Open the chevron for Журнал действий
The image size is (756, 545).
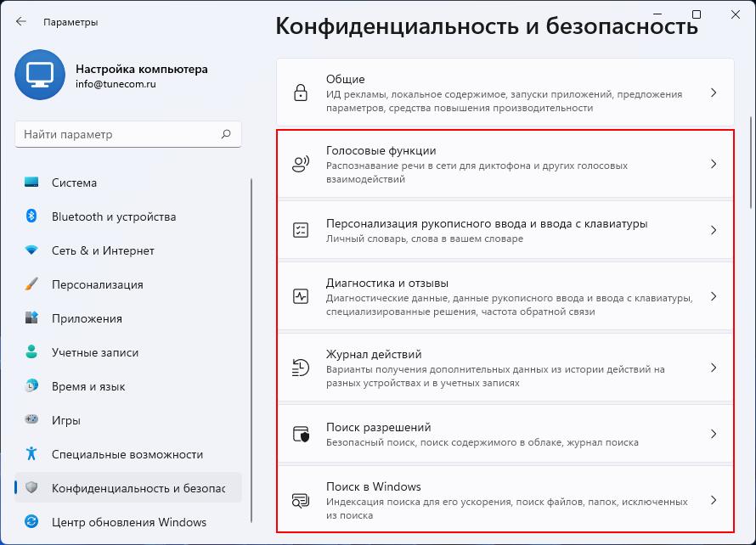714,368
